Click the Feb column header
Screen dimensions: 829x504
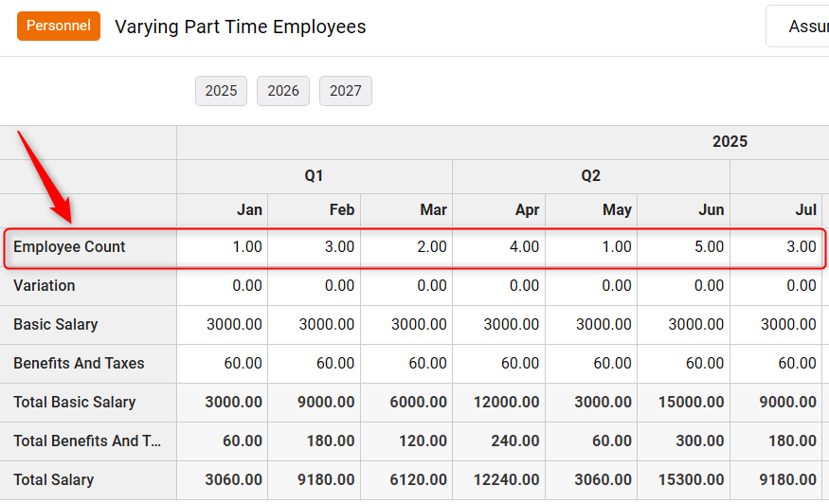(x=314, y=210)
